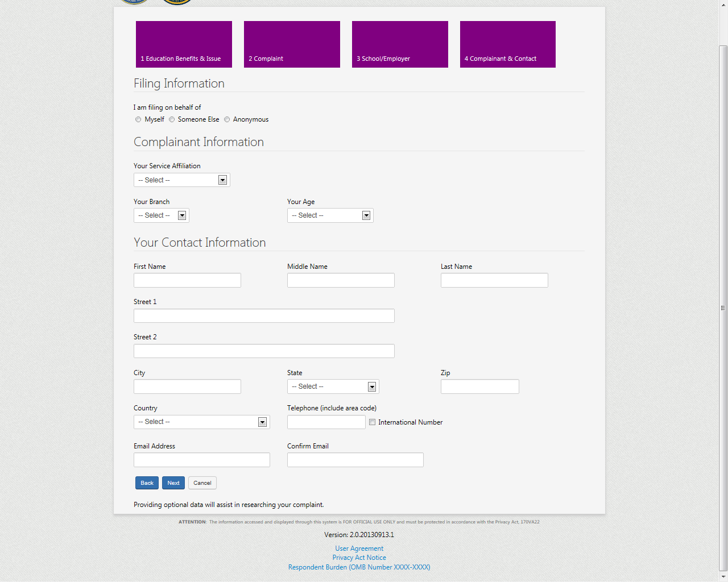Open the User Agreement link
This screenshot has width=728, height=582.
(x=359, y=548)
